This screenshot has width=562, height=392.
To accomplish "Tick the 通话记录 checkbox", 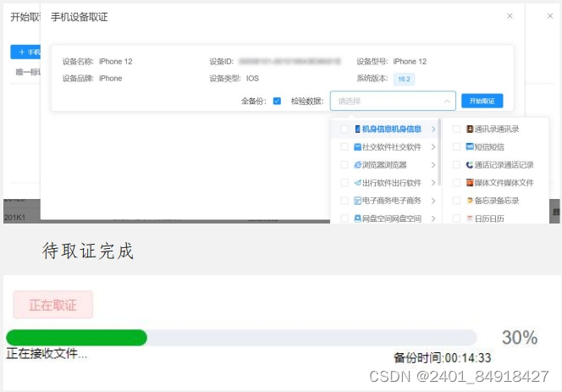I will click(x=457, y=165).
